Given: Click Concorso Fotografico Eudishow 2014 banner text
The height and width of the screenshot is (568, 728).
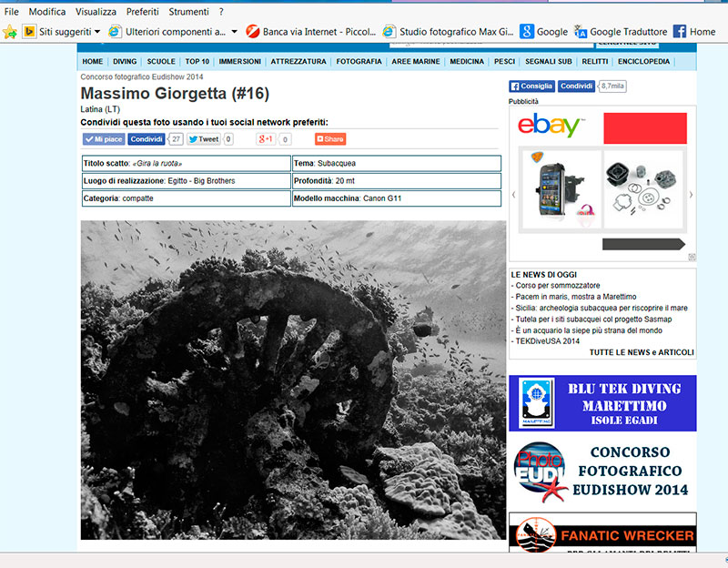Looking at the screenshot, I should 630,471.
